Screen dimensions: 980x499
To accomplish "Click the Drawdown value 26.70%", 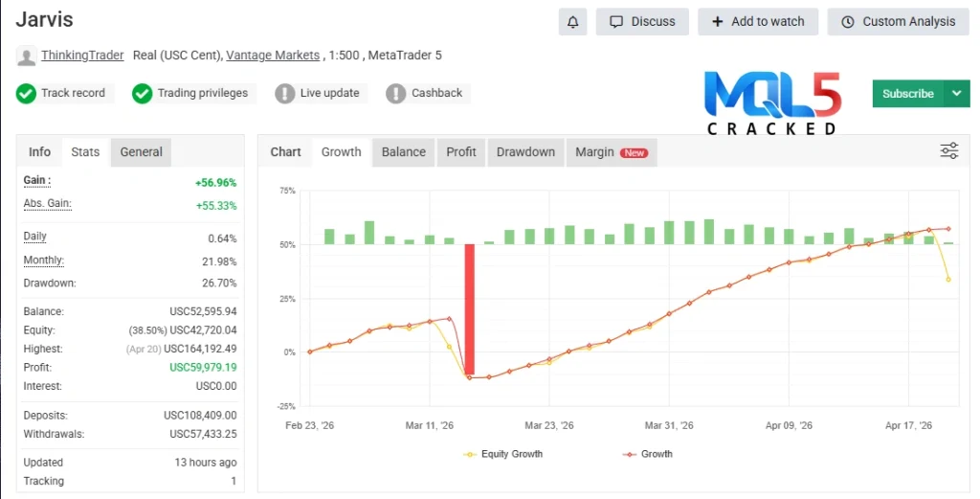I will pyautogui.click(x=219, y=284).
